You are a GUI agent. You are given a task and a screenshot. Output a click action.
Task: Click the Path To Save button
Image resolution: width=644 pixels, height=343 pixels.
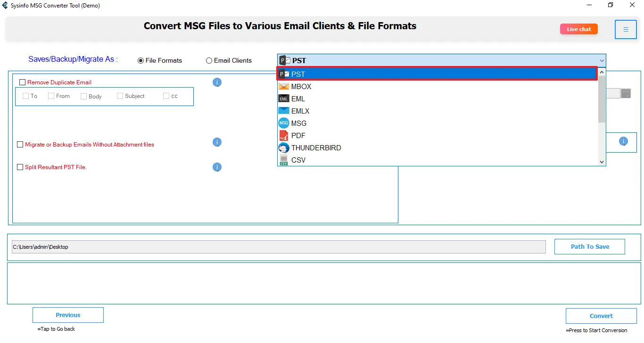[589, 246]
